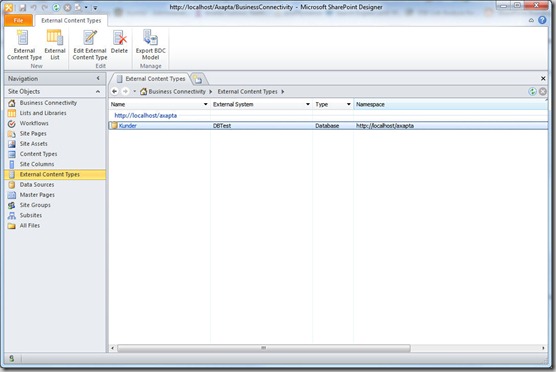Open Customize Quick Access Toolbar dropdown
Image resolution: width=556 pixels, height=372 pixels.
tap(95, 7)
